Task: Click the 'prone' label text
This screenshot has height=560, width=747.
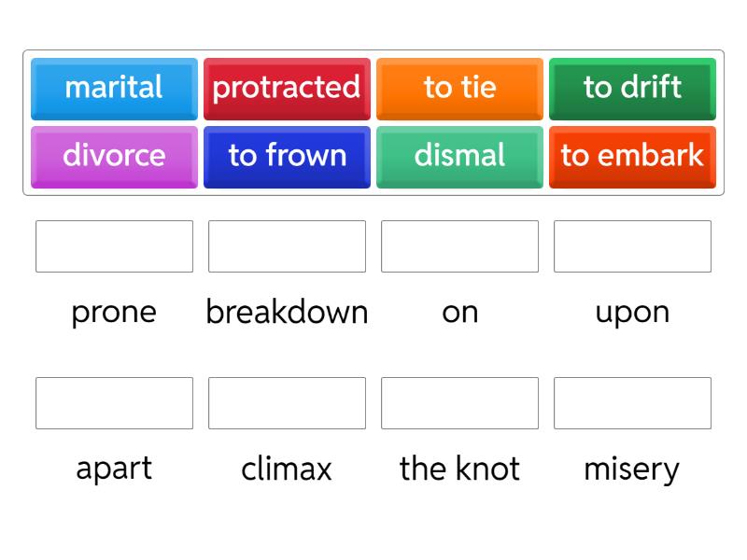Action: (114, 312)
